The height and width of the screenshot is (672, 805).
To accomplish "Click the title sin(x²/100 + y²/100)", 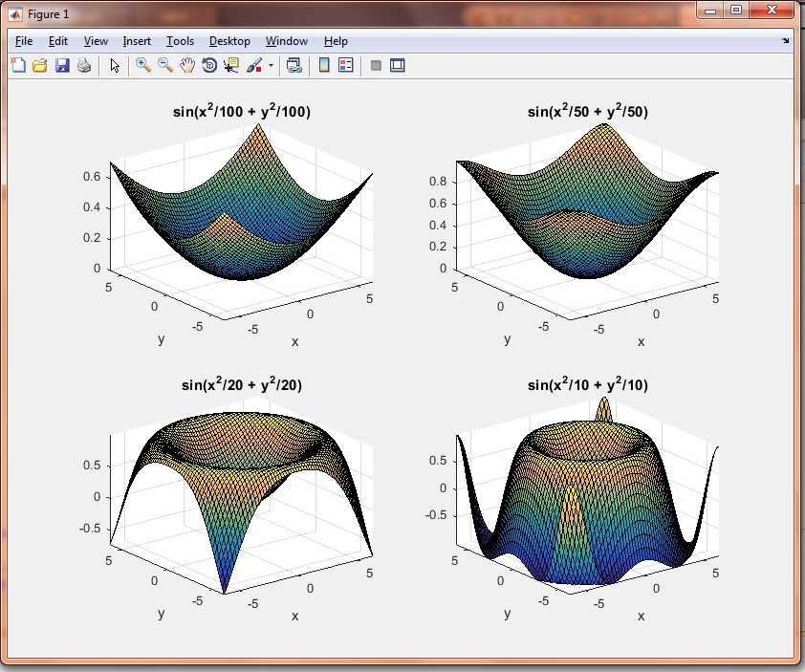I will coord(242,111).
